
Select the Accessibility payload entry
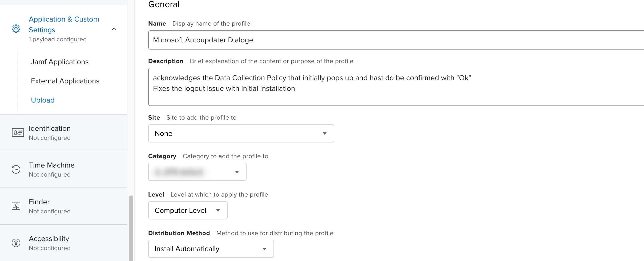tap(49, 243)
